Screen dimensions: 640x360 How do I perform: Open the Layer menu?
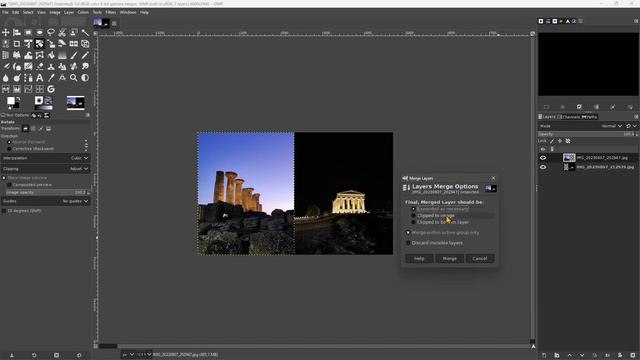tap(69, 13)
